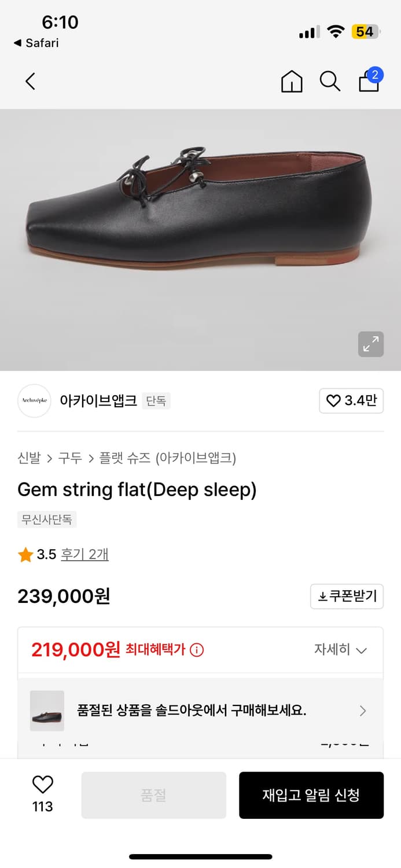Open search using the magnifier icon

pos(330,82)
